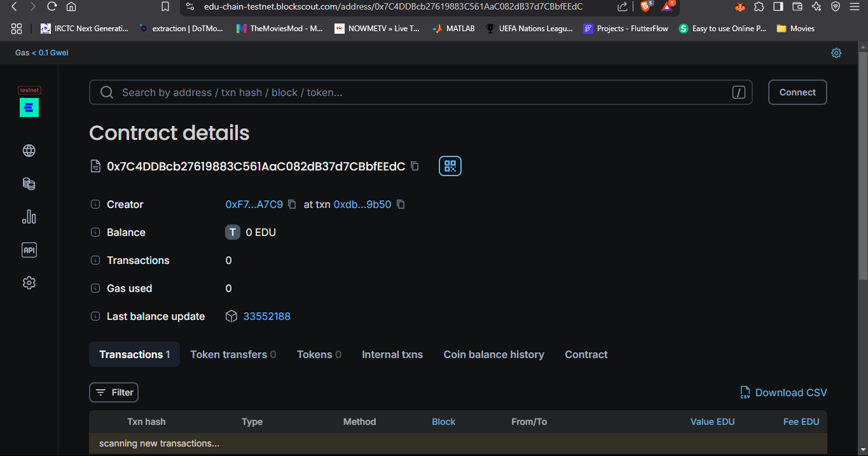Open the browser extensions puzzle menu
The image size is (868, 456).
tap(759, 6)
